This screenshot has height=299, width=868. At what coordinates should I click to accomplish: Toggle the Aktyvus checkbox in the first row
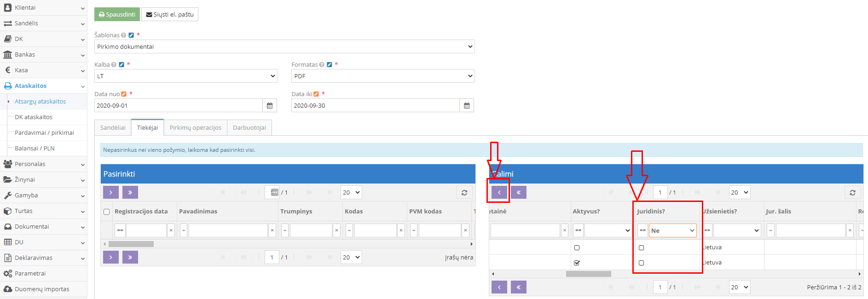577,248
